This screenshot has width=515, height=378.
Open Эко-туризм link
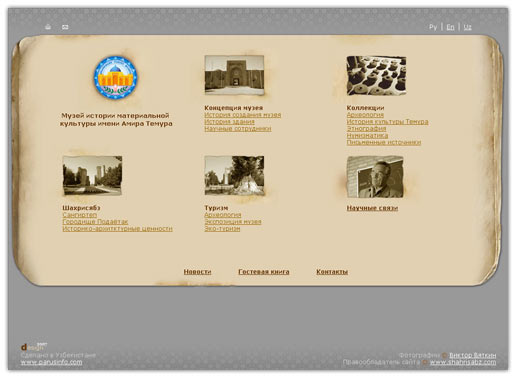pos(222,229)
